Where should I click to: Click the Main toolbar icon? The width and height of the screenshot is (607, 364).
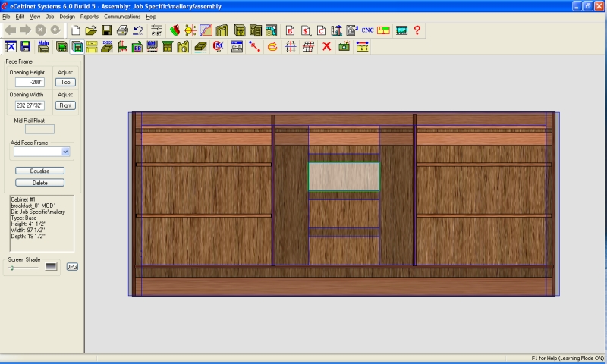click(44, 47)
